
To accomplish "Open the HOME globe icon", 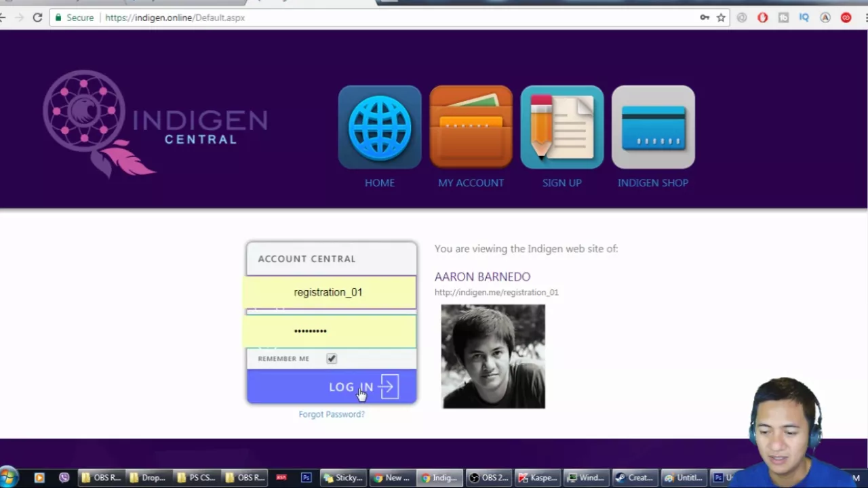I will (x=380, y=127).
